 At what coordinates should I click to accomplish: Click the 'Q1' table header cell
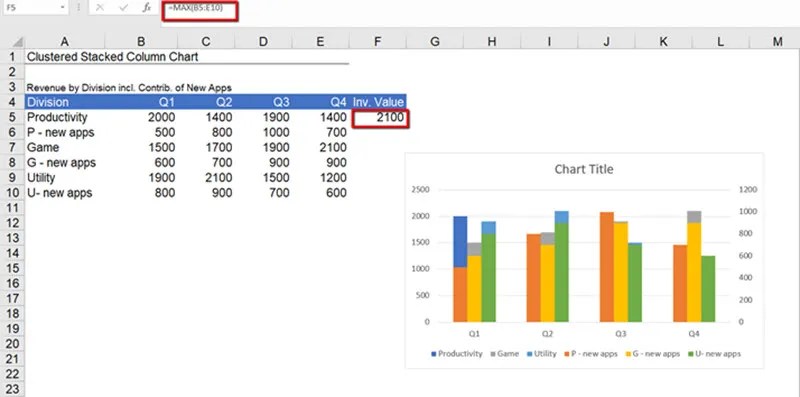click(x=141, y=102)
